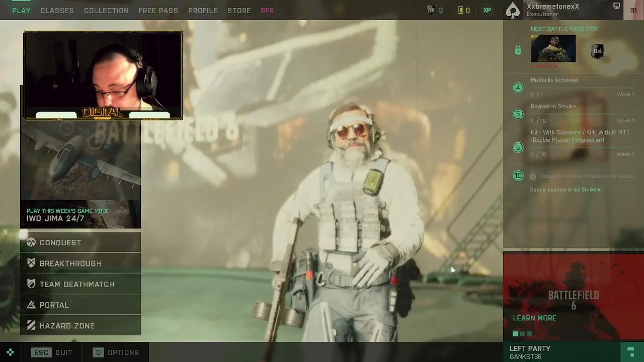This screenshot has width=644, height=362.
Task: Click the yellow Battlefield currency icon
Action: (x=460, y=10)
